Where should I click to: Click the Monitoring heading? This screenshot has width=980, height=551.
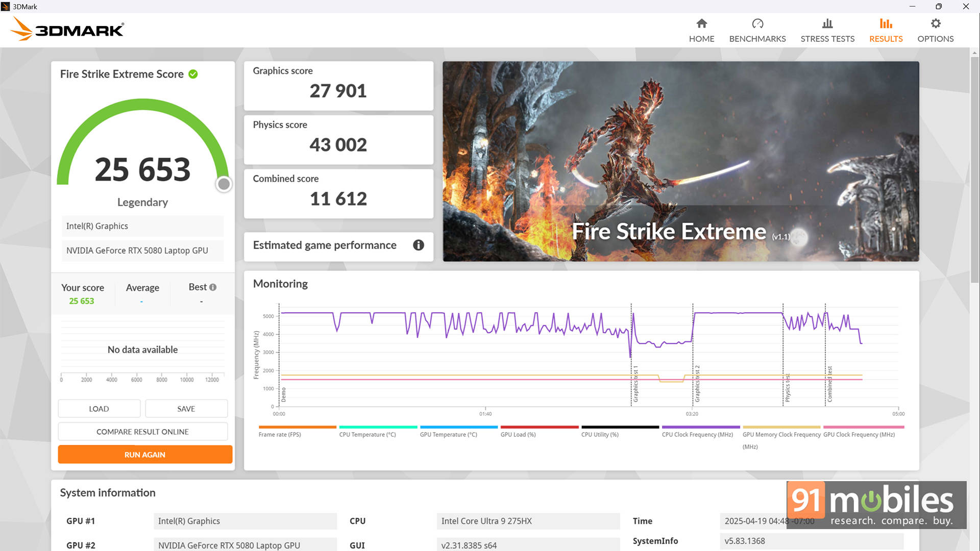click(280, 284)
